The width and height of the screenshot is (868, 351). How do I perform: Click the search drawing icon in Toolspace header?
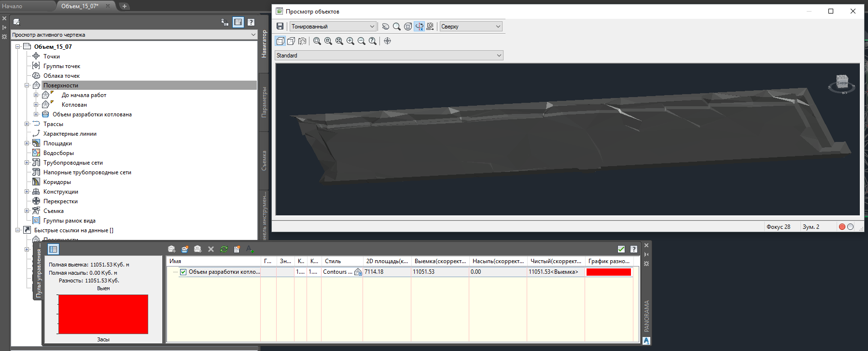[x=16, y=22]
